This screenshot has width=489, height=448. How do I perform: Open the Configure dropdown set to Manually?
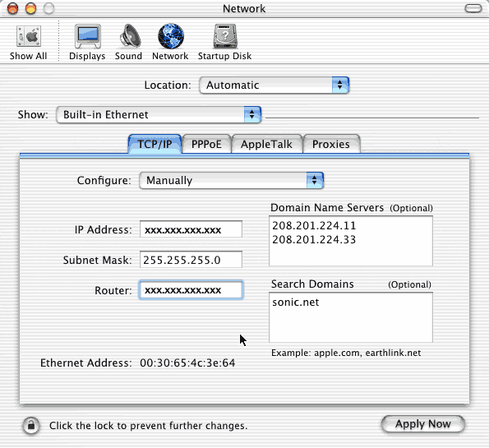(232, 180)
